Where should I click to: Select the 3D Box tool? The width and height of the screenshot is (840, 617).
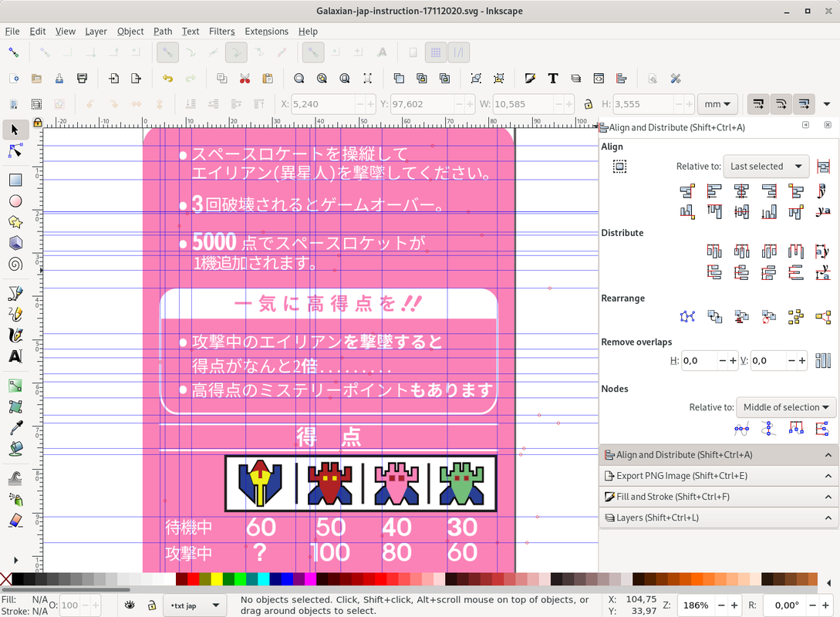15,243
